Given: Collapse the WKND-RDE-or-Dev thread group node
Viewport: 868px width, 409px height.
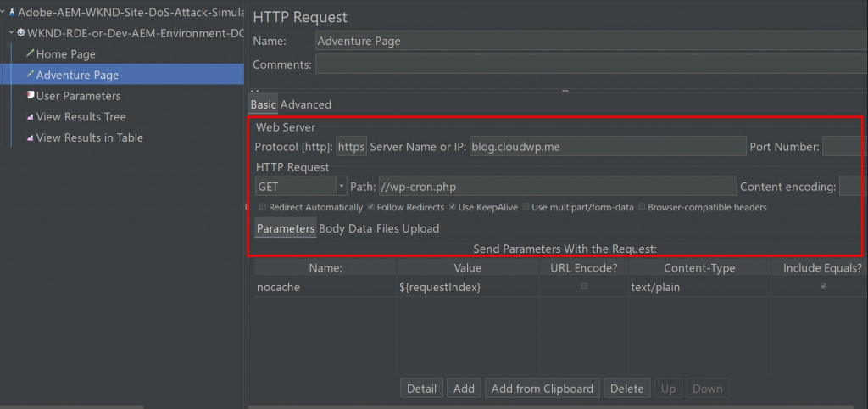Looking at the screenshot, I should click(11, 33).
